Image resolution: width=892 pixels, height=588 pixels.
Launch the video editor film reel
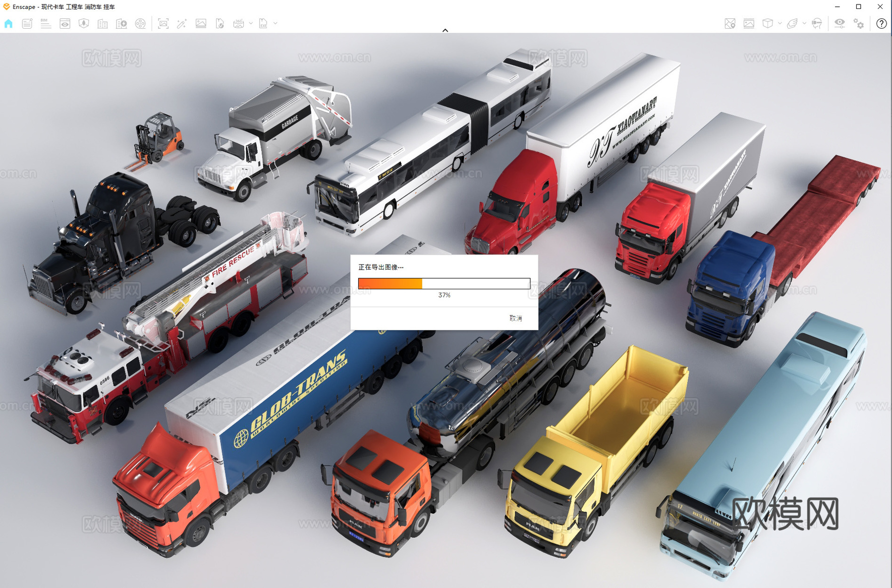pyautogui.click(x=141, y=23)
